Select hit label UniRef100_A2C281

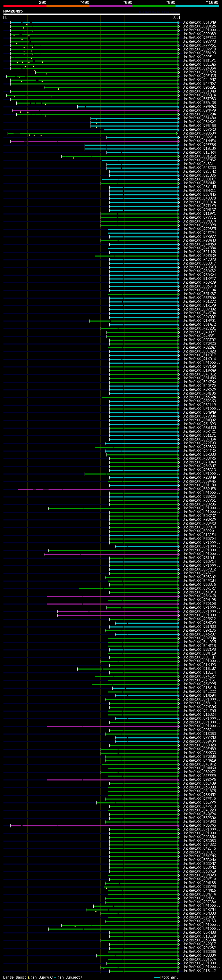click(x=199, y=328)
